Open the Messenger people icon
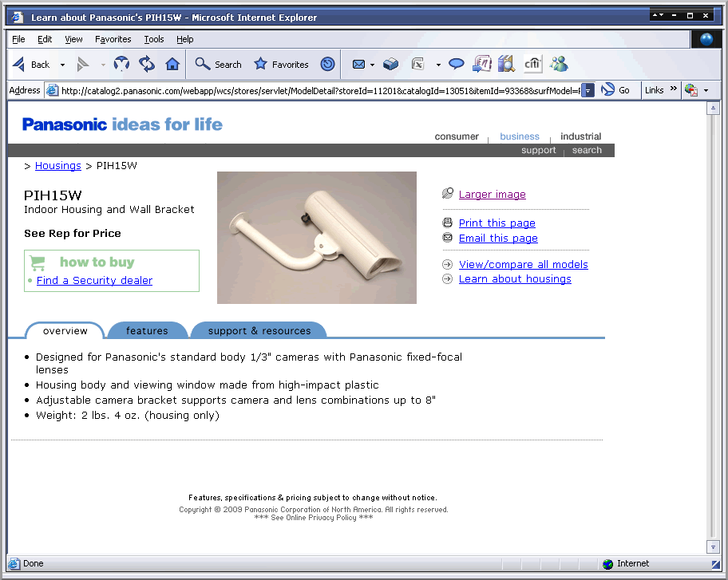This screenshot has height=580, width=728. pos(559,64)
